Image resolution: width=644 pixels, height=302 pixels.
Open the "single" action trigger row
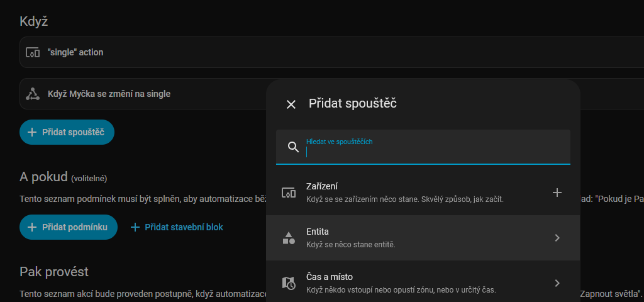tap(145, 52)
